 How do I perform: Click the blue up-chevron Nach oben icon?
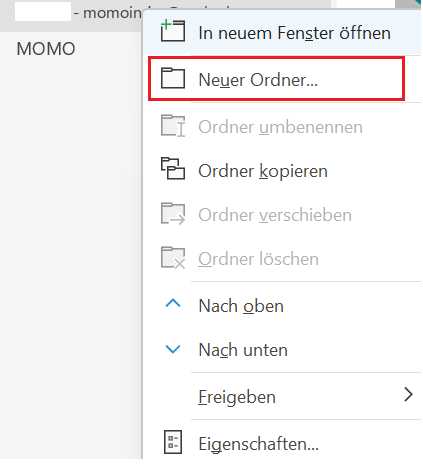tap(173, 303)
